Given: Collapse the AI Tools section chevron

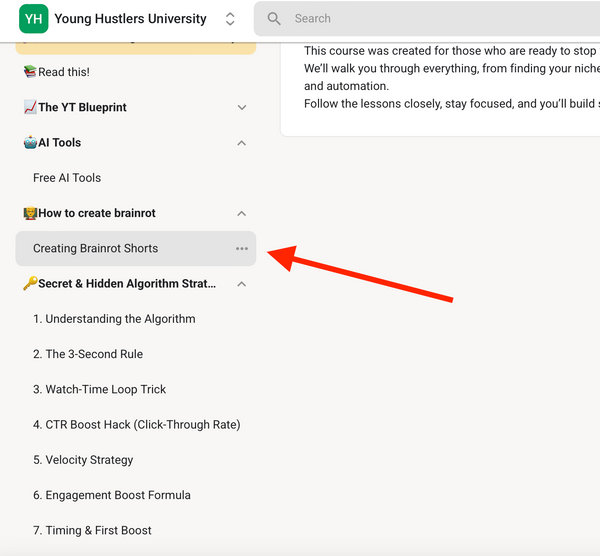Looking at the screenshot, I should pos(241,143).
